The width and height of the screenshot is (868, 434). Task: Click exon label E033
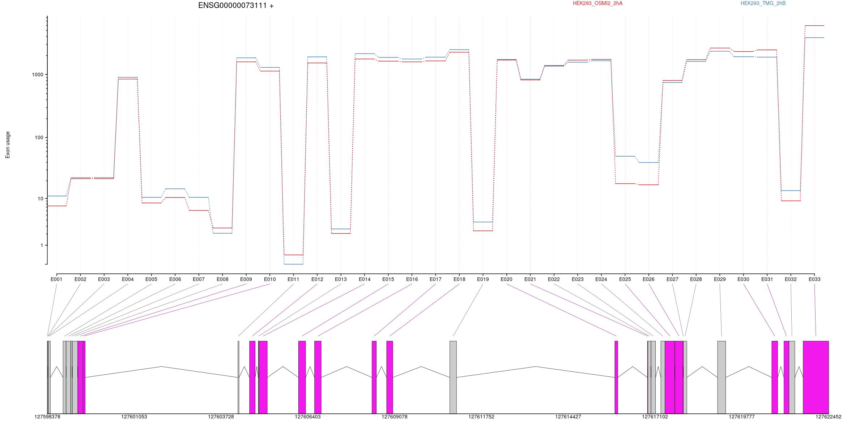tap(814, 279)
